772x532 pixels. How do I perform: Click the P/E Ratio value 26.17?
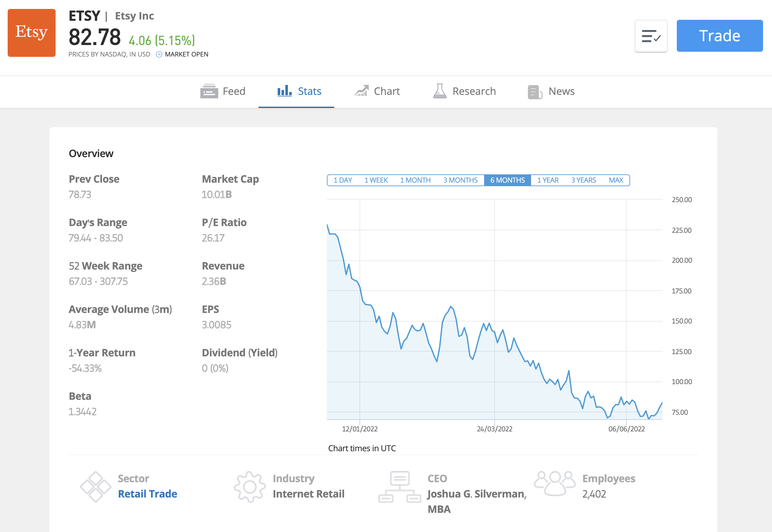pos(213,238)
